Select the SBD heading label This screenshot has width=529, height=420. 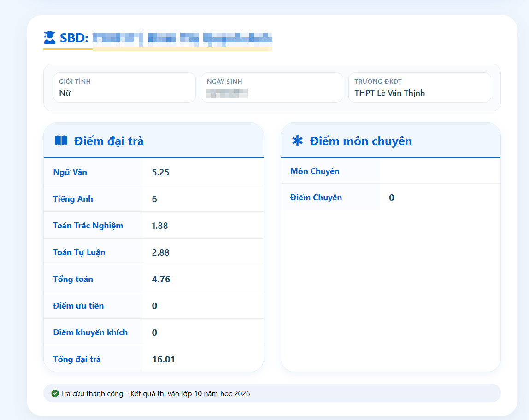74,38
